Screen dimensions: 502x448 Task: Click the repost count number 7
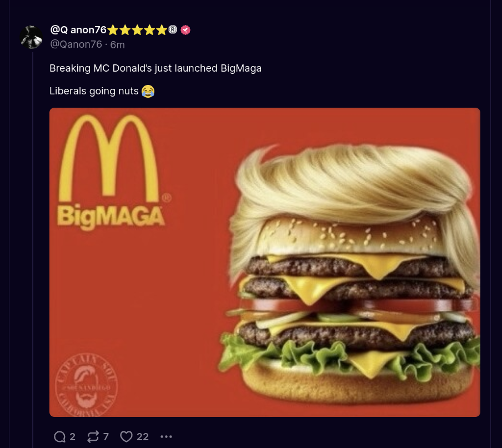point(106,437)
